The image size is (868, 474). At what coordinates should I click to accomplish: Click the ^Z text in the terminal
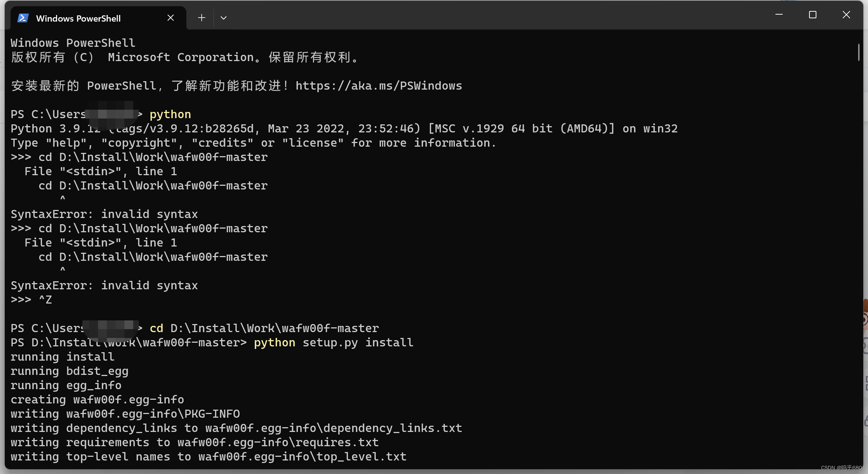pyautogui.click(x=45, y=300)
